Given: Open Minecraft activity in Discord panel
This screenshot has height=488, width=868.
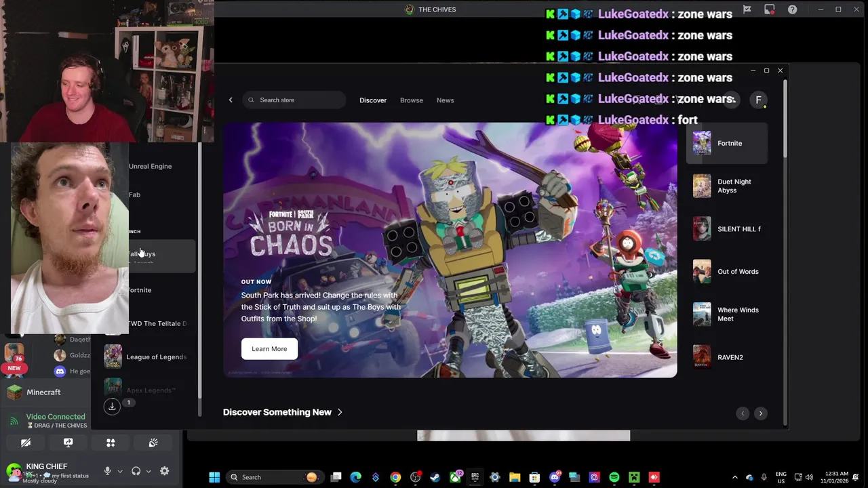Looking at the screenshot, I should 45,392.
